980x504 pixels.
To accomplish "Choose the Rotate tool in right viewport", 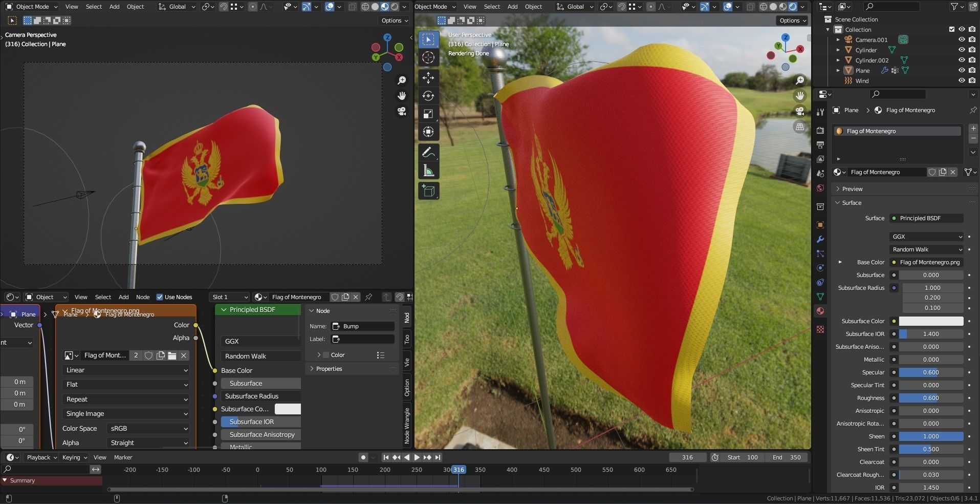I will (x=428, y=96).
